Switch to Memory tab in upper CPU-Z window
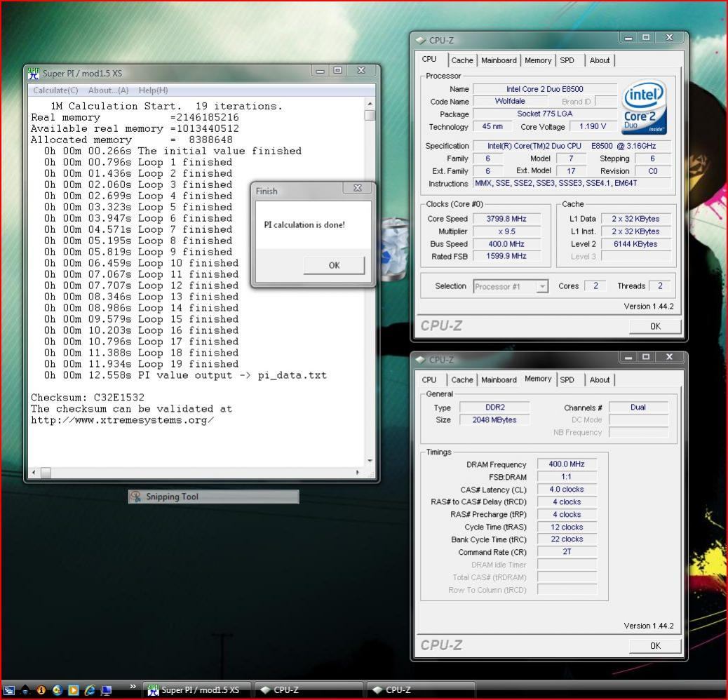The width and height of the screenshot is (728, 700). click(x=538, y=60)
